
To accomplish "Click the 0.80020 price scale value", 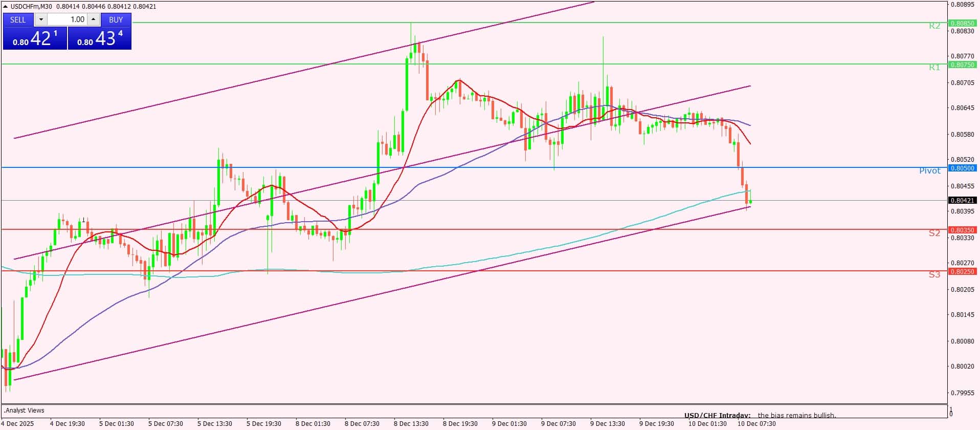I will (962, 367).
